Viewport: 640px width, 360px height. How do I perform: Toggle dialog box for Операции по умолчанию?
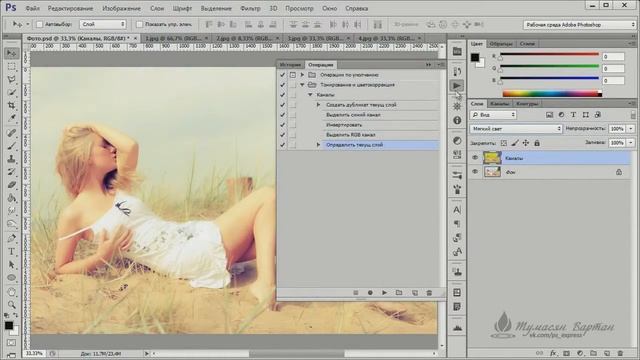coord(293,75)
